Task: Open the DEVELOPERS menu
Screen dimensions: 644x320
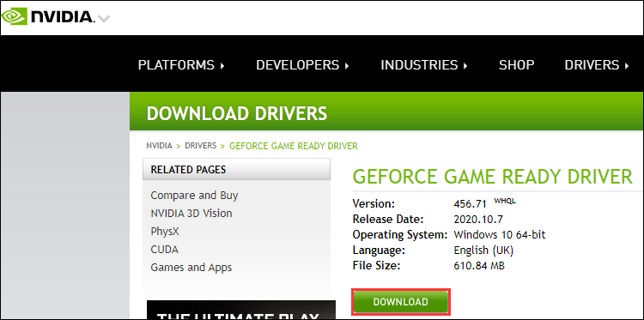Action: (302, 65)
